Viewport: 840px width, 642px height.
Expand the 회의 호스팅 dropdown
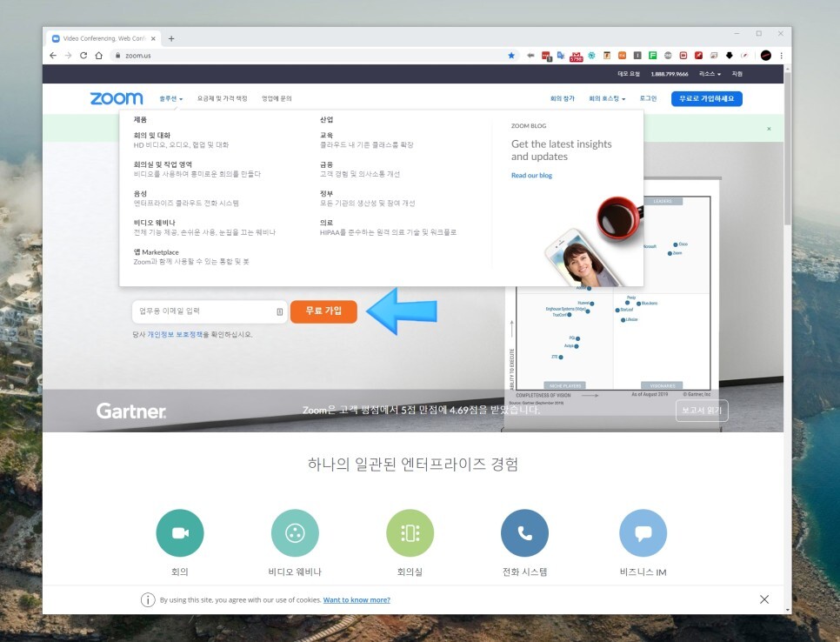click(x=607, y=98)
